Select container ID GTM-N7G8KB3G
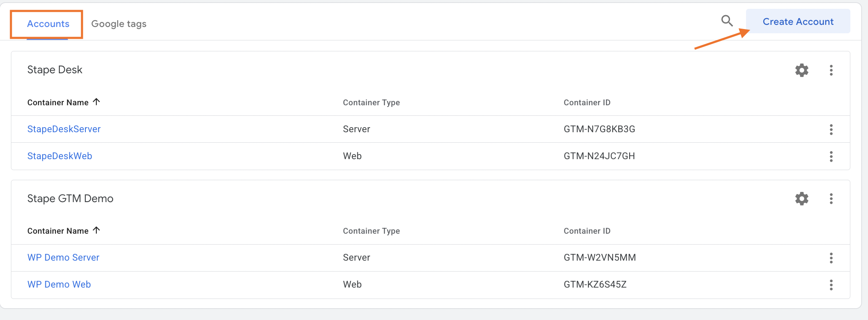The width and height of the screenshot is (868, 320). [x=599, y=129]
